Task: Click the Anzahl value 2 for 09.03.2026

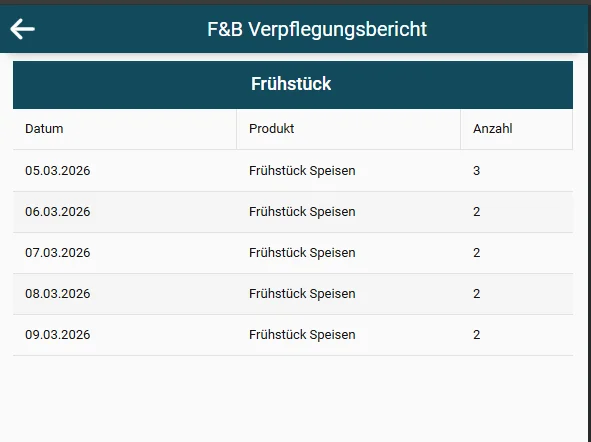Action: click(477, 335)
